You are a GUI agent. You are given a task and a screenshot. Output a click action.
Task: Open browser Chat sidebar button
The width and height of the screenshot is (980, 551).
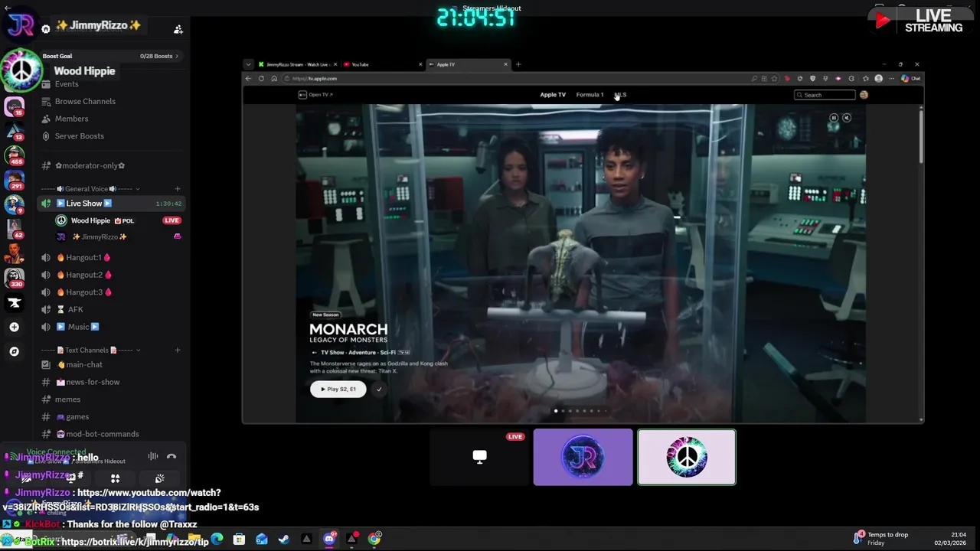[x=910, y=78]
